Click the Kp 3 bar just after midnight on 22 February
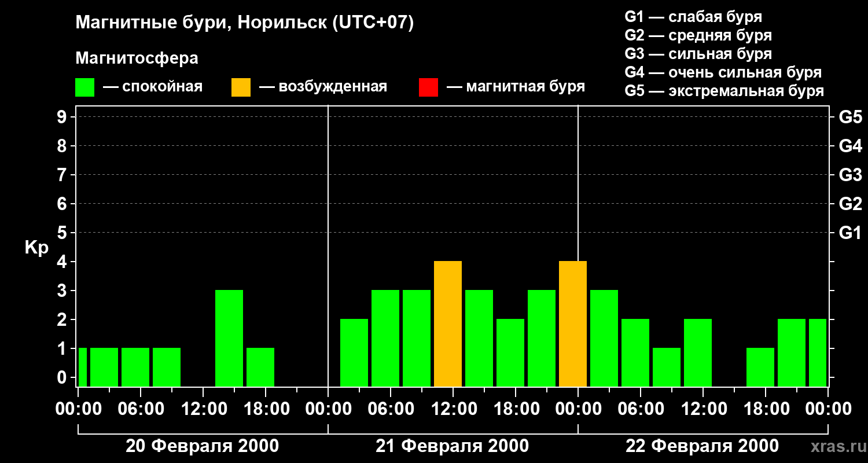 604,338
